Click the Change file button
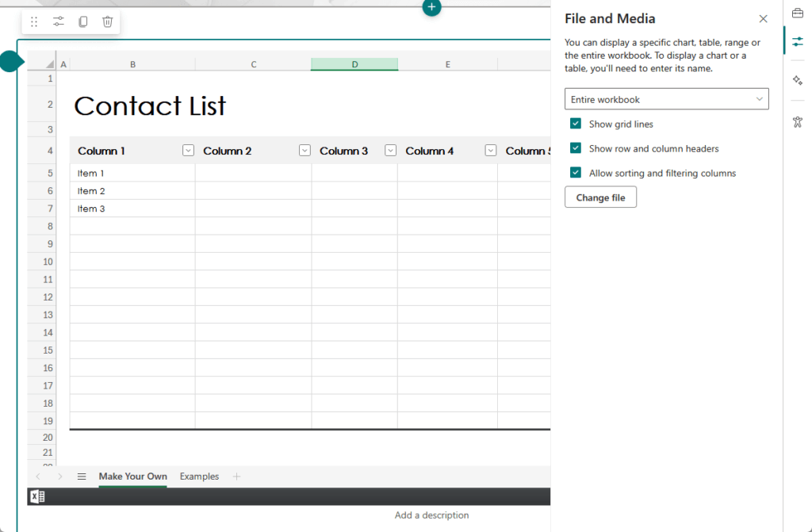812x532 pixels. (600, 197)
